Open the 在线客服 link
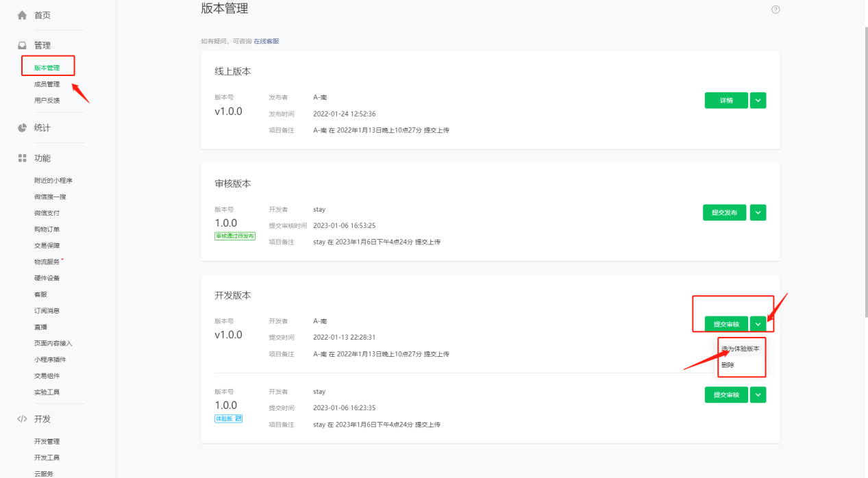This screenshot has width=868, height=478. click(266, 41)
